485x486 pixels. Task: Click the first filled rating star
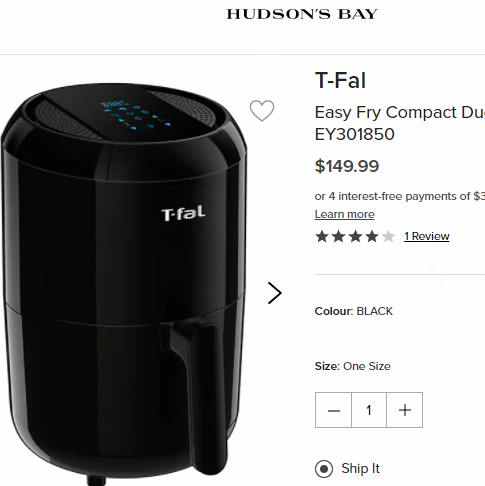(322, 236)
